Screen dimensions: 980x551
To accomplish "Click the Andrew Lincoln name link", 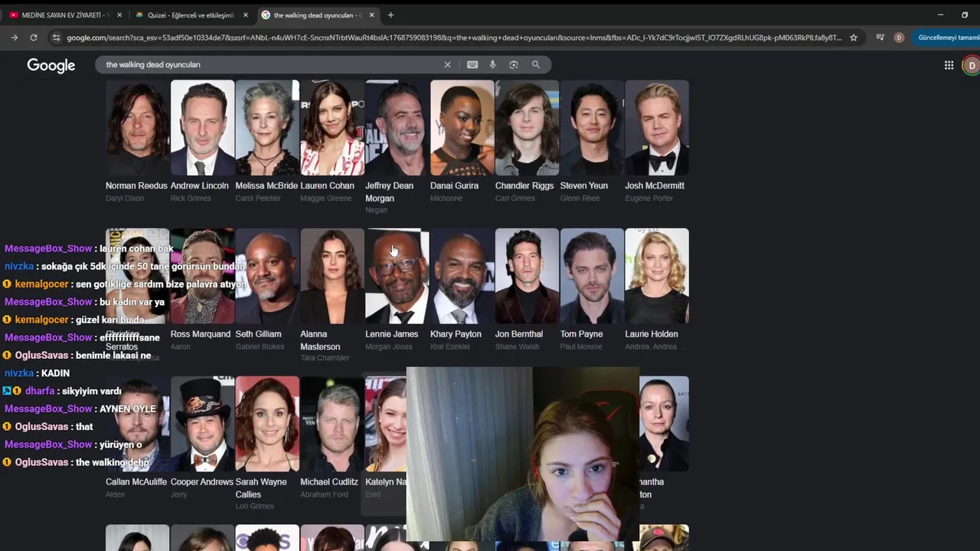I will pos(200,186).
